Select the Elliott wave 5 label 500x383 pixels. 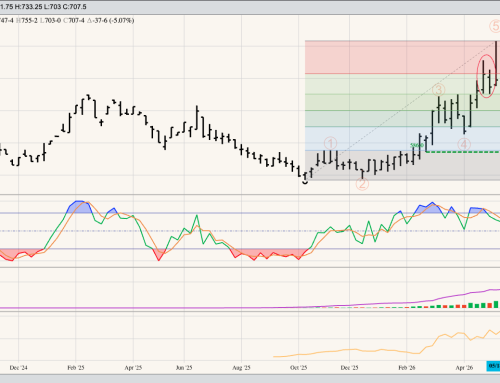pos(495,26)
